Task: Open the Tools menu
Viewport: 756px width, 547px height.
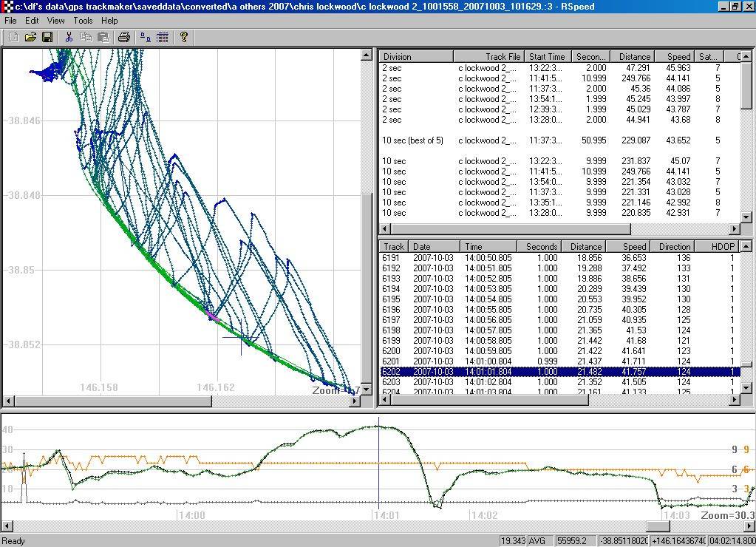Action: point(82,21)
